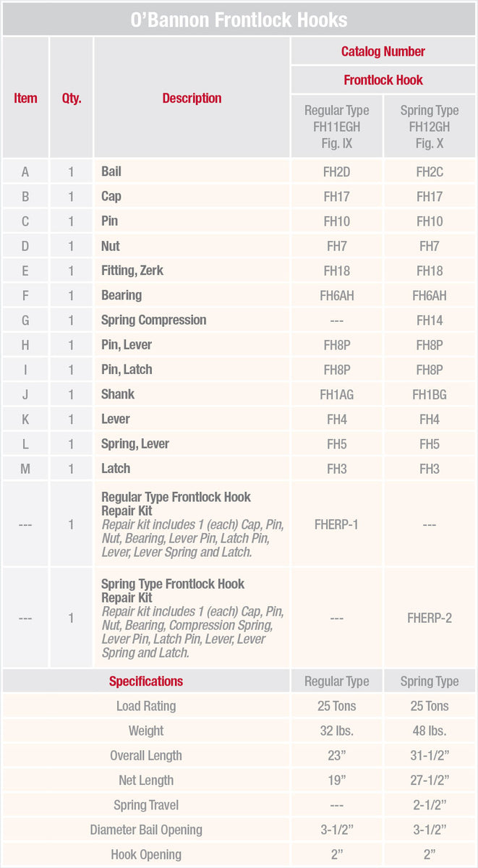Screen dimensions: 478x868
Task: Click the Qty. column header
Action: coord(71,98)
